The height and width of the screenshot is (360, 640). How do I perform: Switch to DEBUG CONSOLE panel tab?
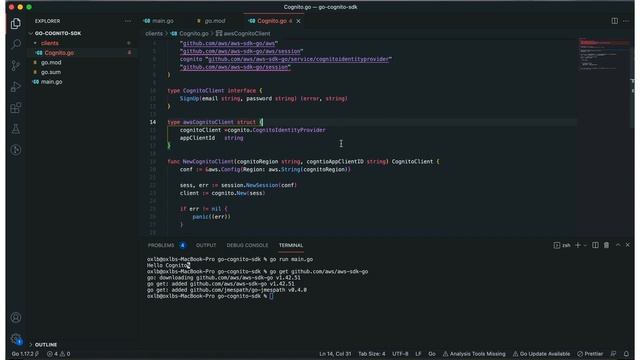247,245
